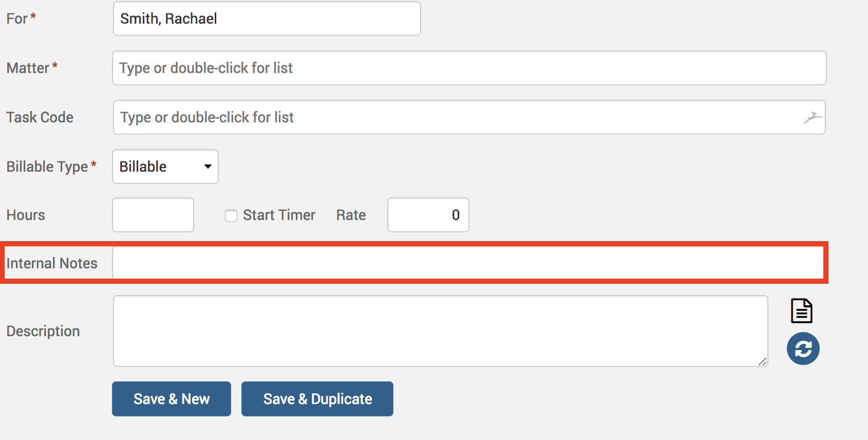Viewport: 868px width, 440px height.
Task: Click the Description box resize handle
Action: coord(763,362)
